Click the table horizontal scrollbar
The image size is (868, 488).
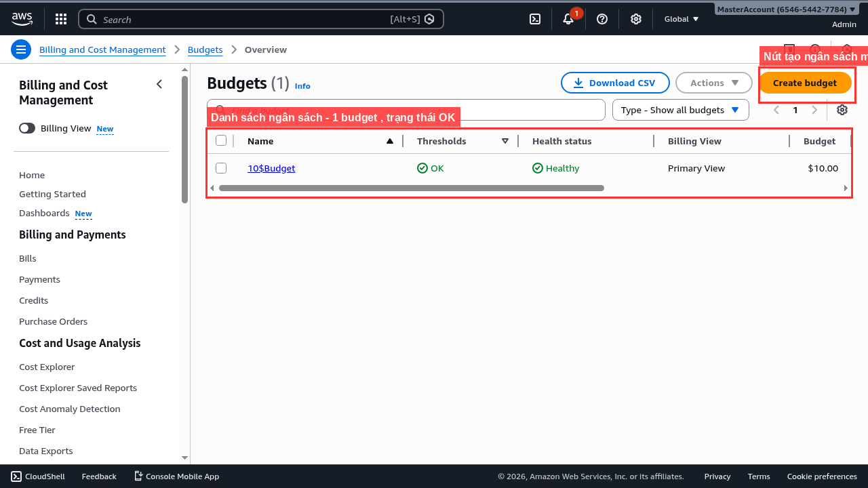coord(411,188)
